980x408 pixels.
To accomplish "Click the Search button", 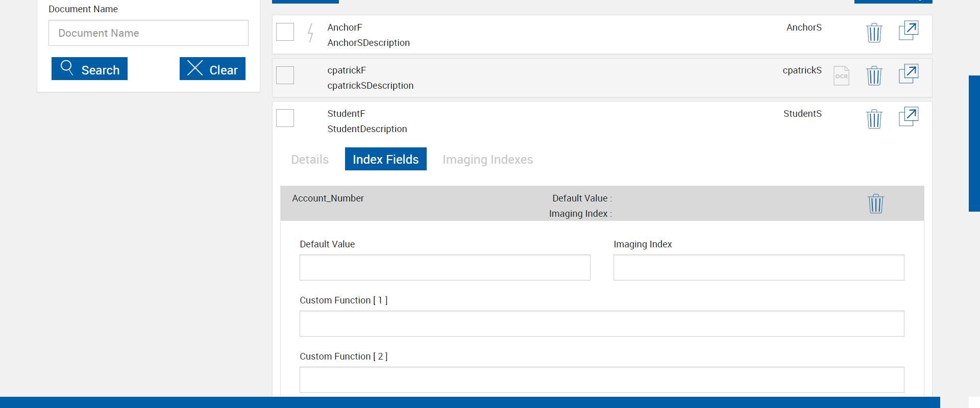I will (x=89, y=69).
